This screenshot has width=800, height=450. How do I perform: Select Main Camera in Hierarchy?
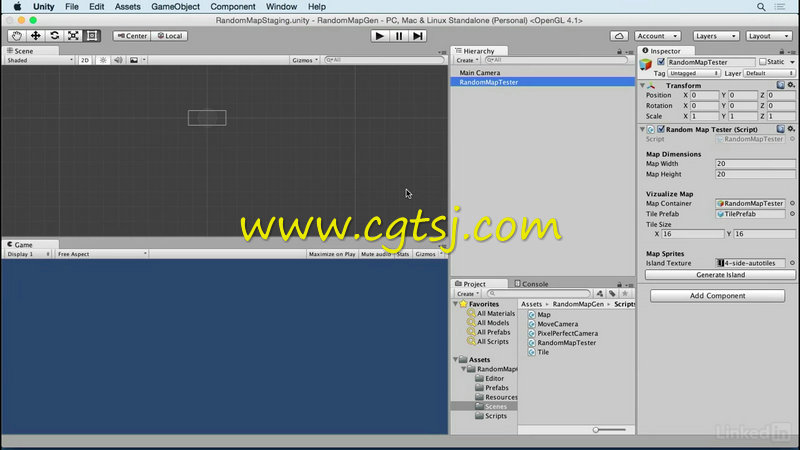click(x=480, y=73)
